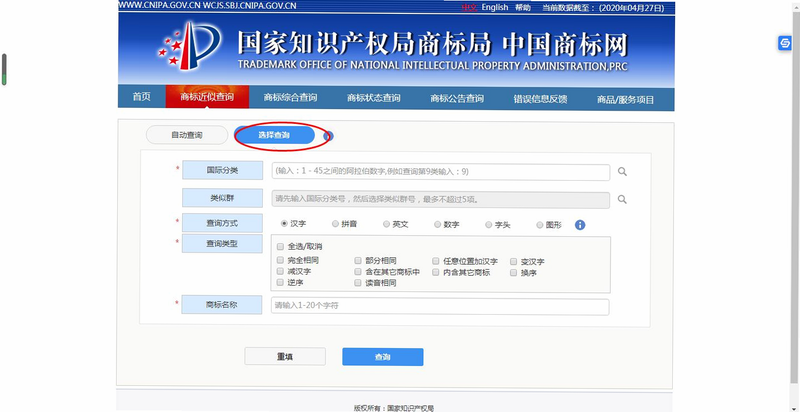Select the 汉字 query method radio
Screen dimensions: 800x412
284,224
